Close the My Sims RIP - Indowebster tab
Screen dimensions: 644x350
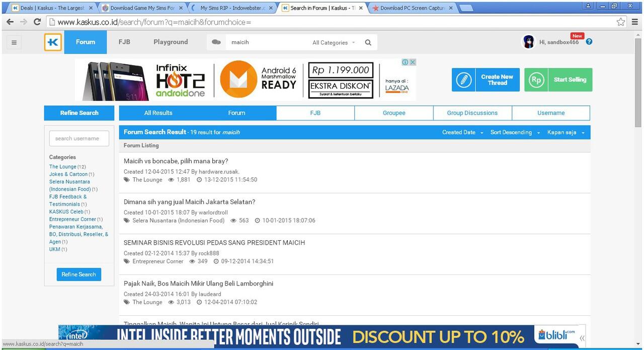click(x=271, y=8)
